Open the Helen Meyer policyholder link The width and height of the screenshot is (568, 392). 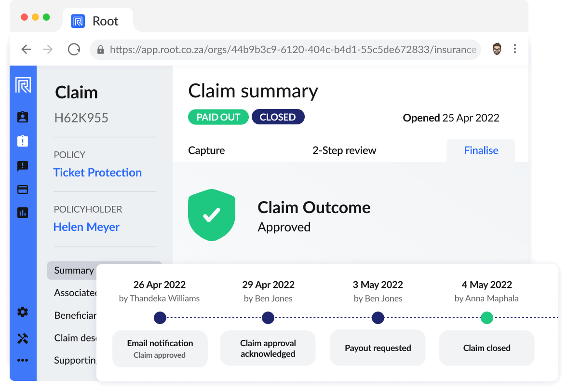click(x=86, y=227)
